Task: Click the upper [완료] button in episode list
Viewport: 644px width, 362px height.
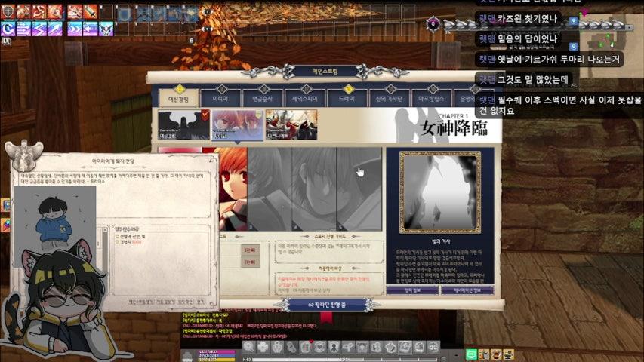Action: point(250,250)
